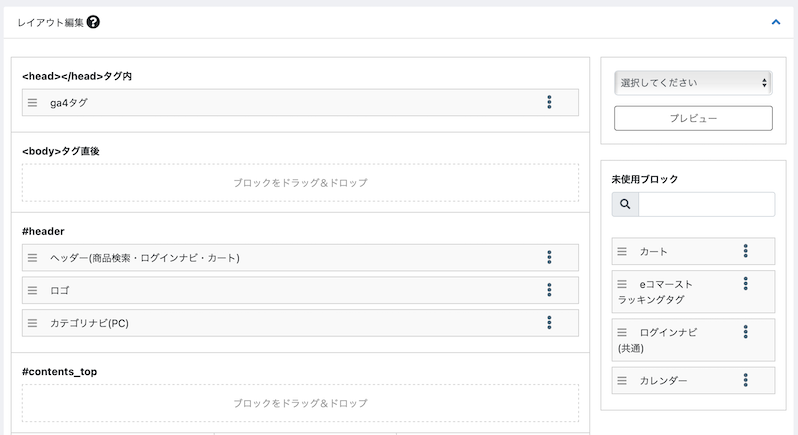
Task: Click the search magnifier icon
Action: 625,204
